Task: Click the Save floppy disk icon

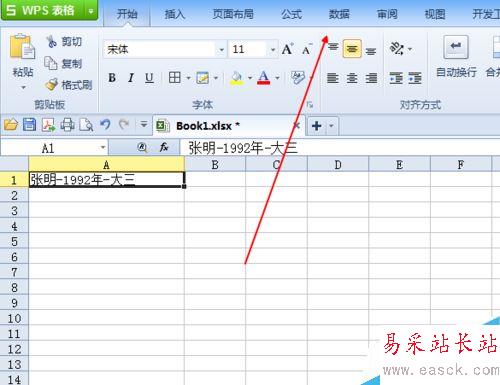Action: tap(29, 125)
